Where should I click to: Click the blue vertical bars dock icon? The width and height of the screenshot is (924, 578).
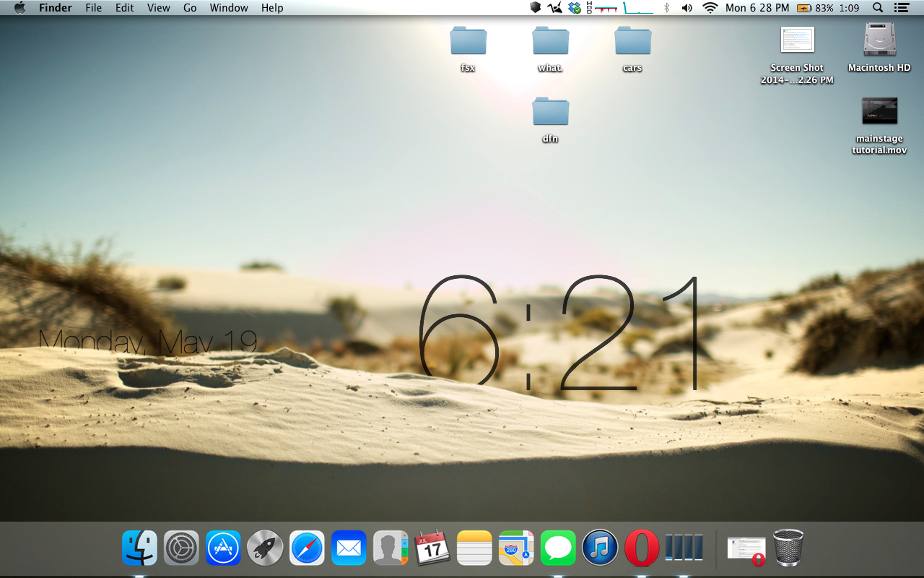(684, 548)
